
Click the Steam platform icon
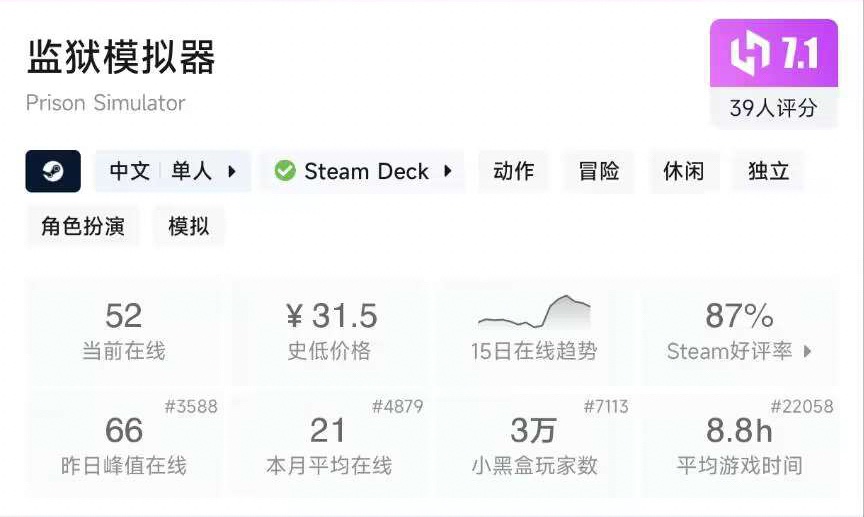click(53, 171)
